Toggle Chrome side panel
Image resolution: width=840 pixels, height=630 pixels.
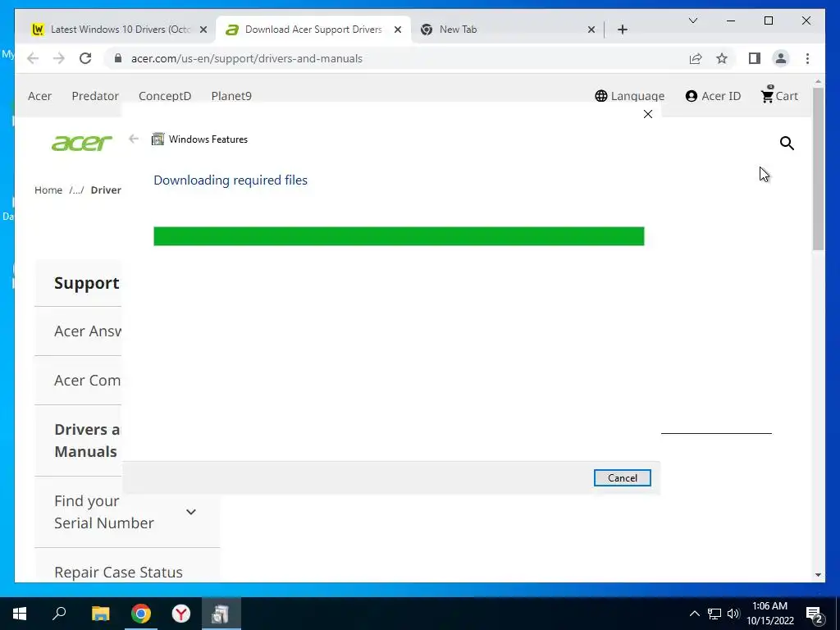pyautogui.click(x=755, y=58)
